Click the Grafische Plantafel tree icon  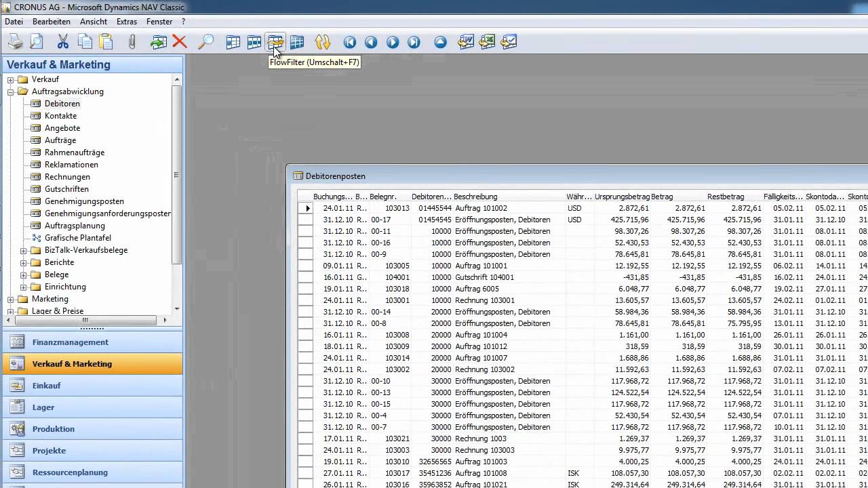click(36, 238)
